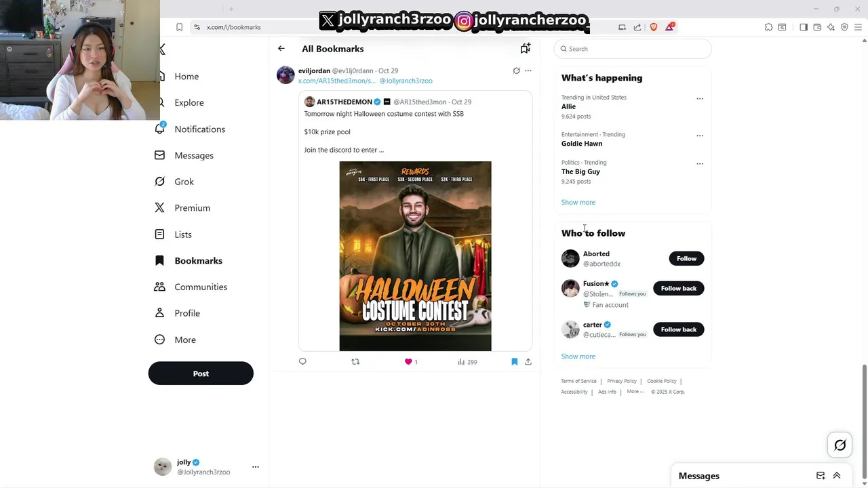Follow back carter account

[679, 329]
